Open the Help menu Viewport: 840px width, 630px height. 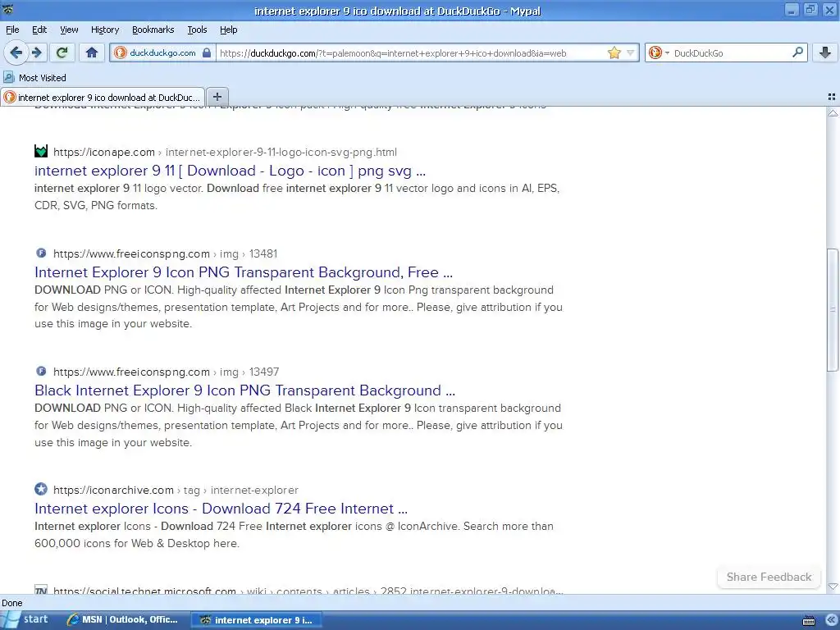[x=228, y=30]
